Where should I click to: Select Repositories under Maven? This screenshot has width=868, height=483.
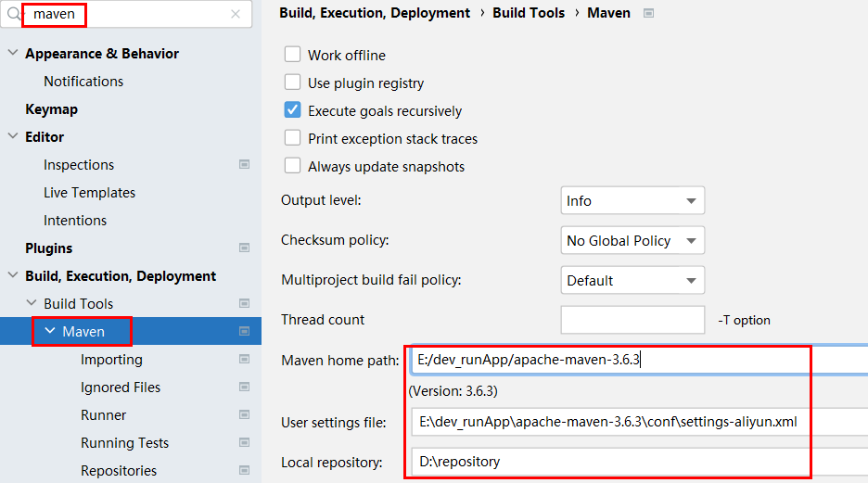coord(119,471)
